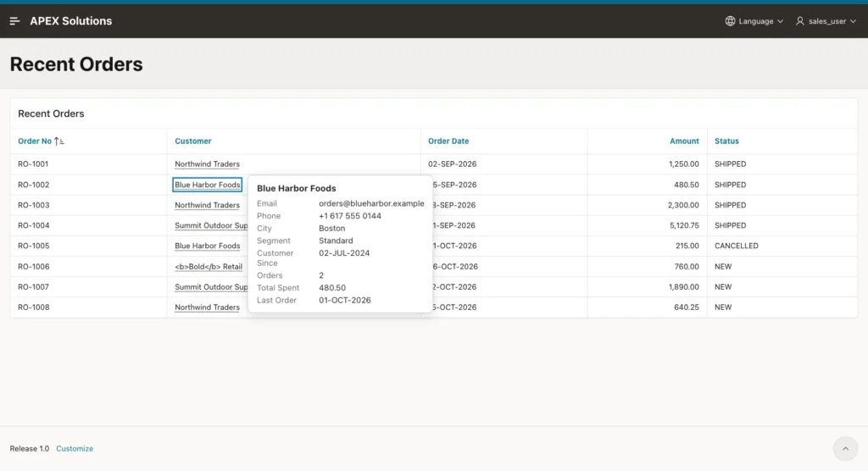The height and width of the screenshot is (471, 868).
Task: Click the amount 760.00
Action: coord(687,266)
